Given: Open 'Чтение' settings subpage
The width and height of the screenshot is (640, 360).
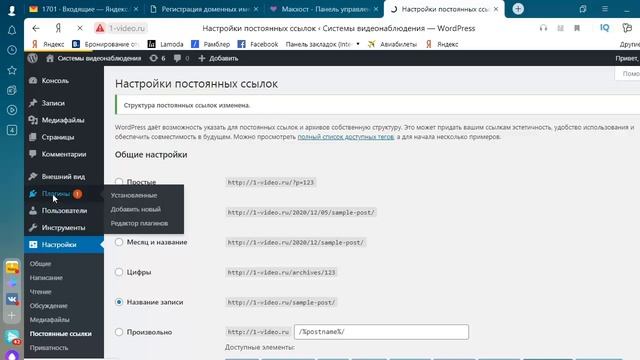Looking at the screenshot, I should (x=40, y=292).
